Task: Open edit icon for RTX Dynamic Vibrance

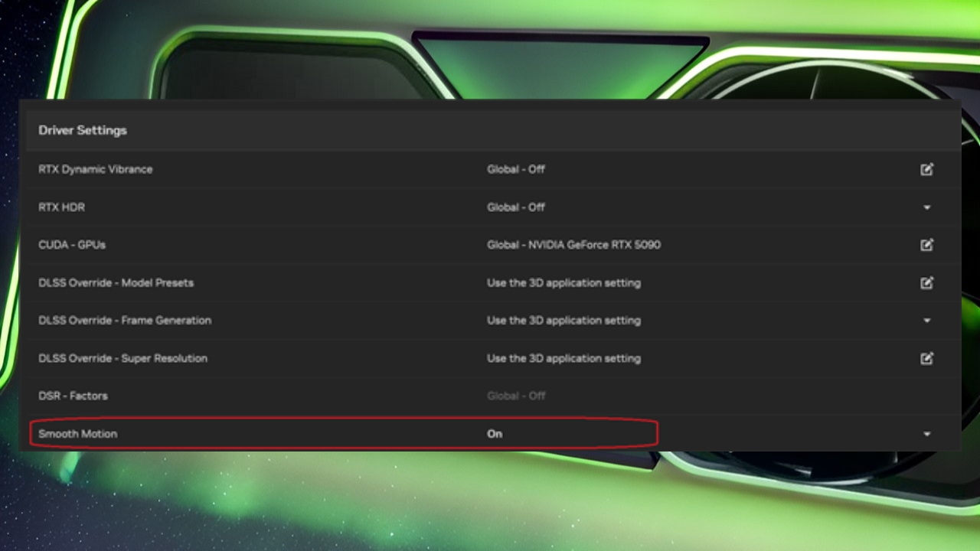Action: 926,169
